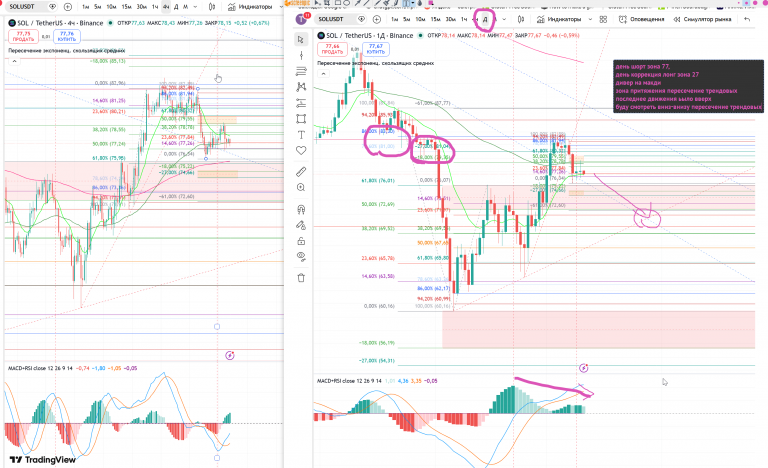The image size is (768, 468).
Task: Open Оповещения alerts button
Action: [x=642, y=19]
